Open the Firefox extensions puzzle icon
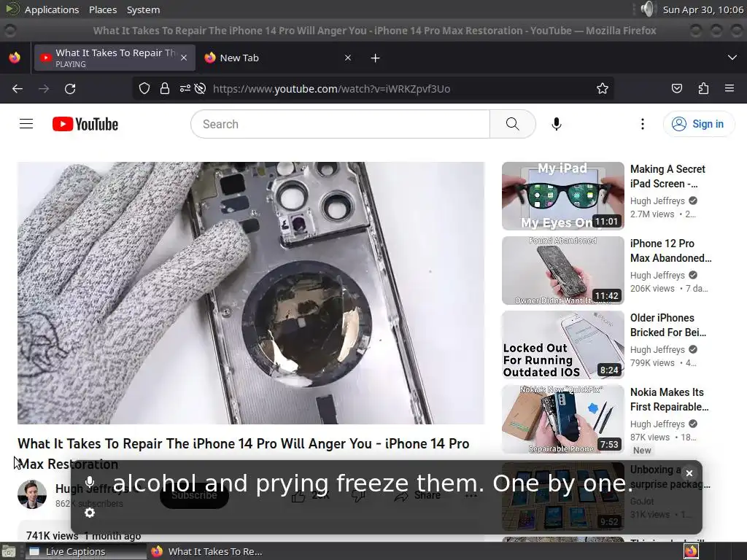Viewport: 747px width, 560px height. [703, 88]
